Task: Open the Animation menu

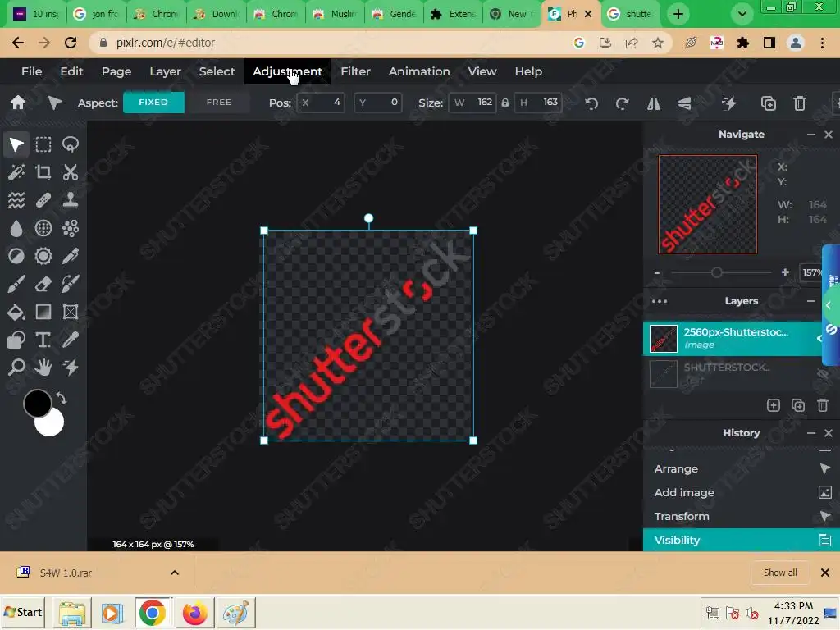Action: [x=419, y=71]
